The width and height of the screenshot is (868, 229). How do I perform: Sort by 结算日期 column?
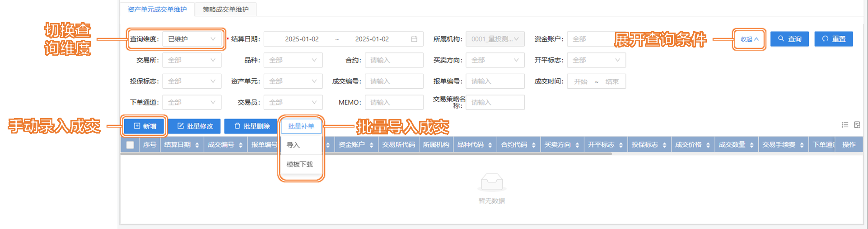click(197, 145)
